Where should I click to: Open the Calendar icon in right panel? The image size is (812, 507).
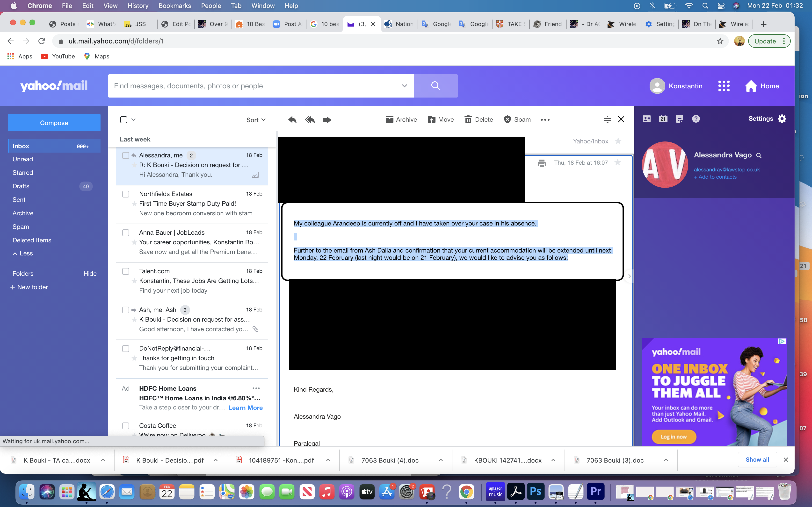[x=663, y=119]
